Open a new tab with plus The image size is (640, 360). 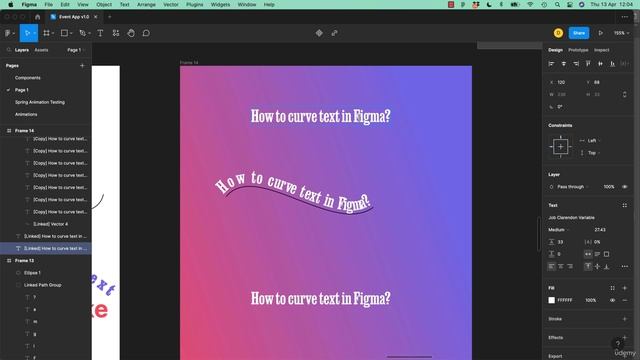pyautogui.click(x=109, y=17)
